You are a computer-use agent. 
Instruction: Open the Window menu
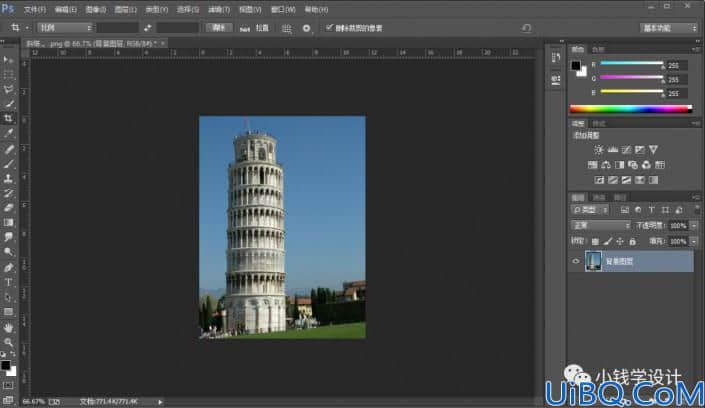283,9
